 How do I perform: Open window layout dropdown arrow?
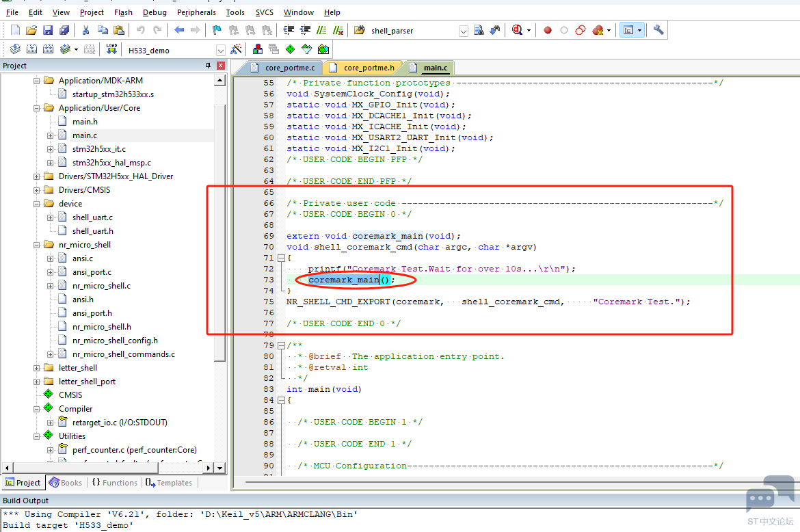coord(639,30)
